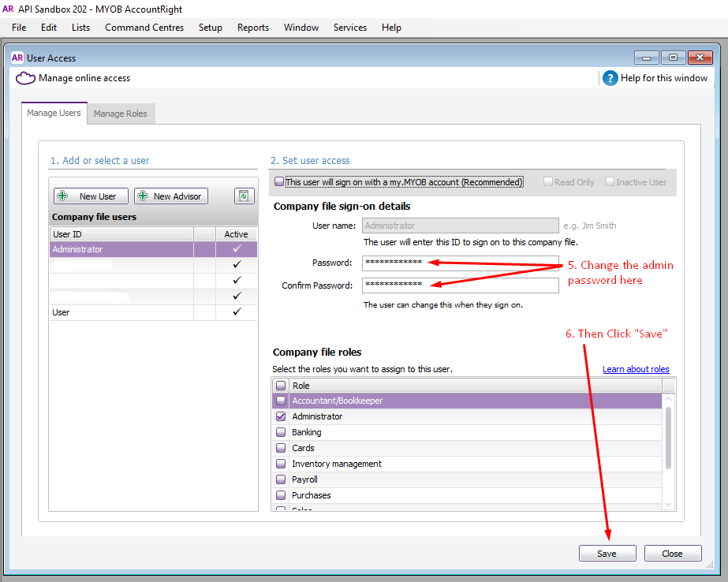Click the roles list scrollbar thumb

click(x=668, y=438)
